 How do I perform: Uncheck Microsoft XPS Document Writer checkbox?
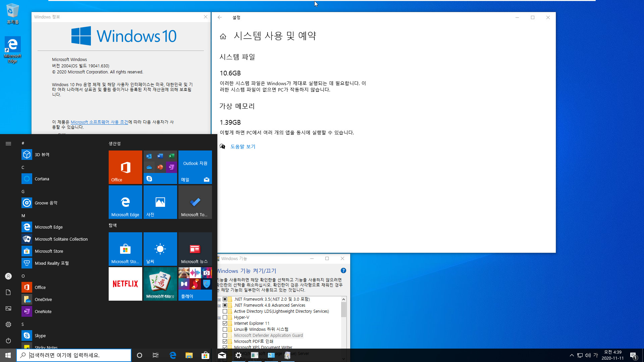225,347
